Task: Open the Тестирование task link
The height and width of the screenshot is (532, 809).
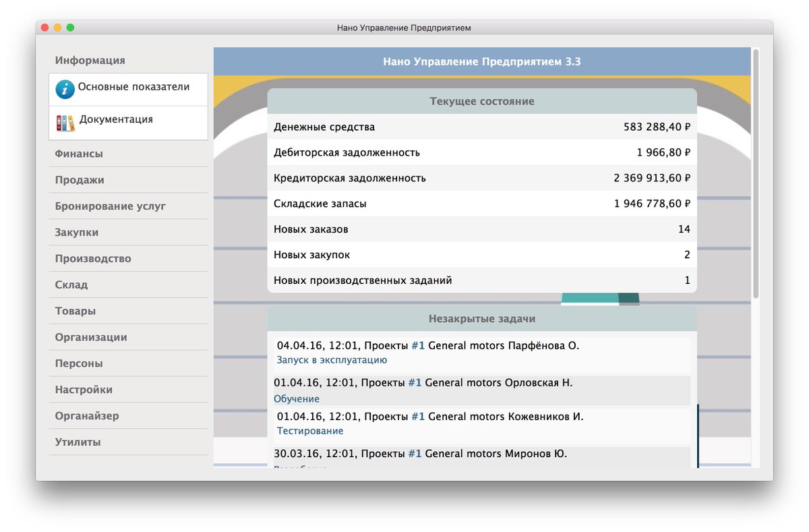Action: tap(310, 431)
